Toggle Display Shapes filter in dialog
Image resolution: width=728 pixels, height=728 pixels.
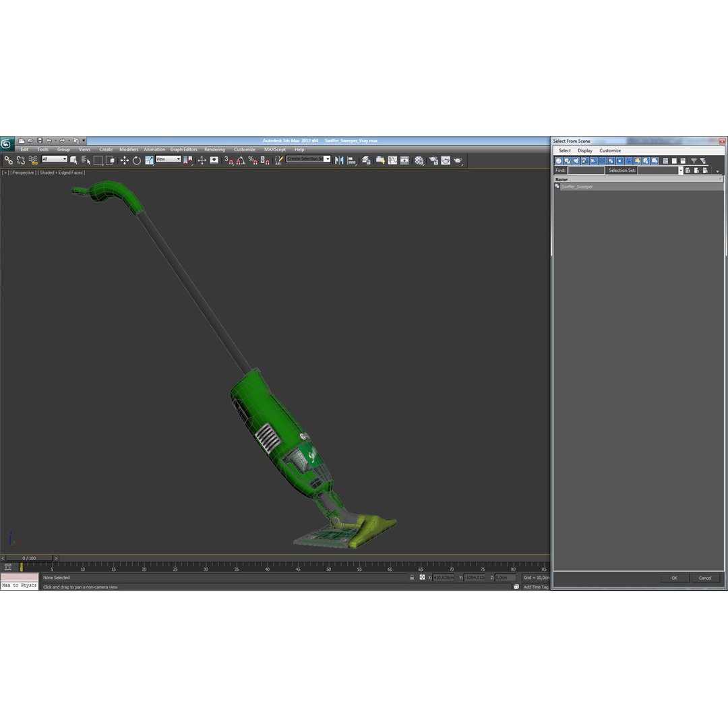pyautogui.click(x=568, y=160)
